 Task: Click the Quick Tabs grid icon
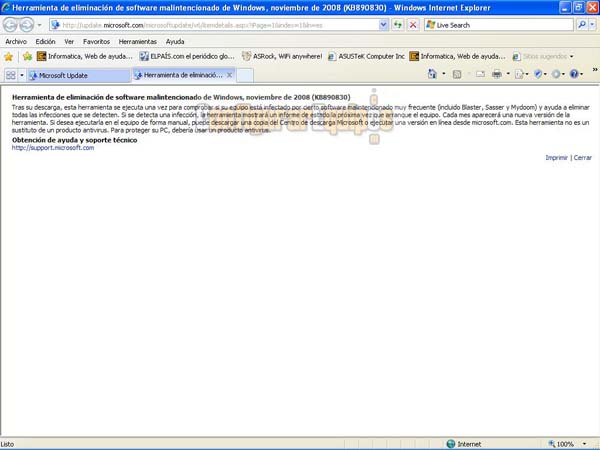(x=11, y=75)
